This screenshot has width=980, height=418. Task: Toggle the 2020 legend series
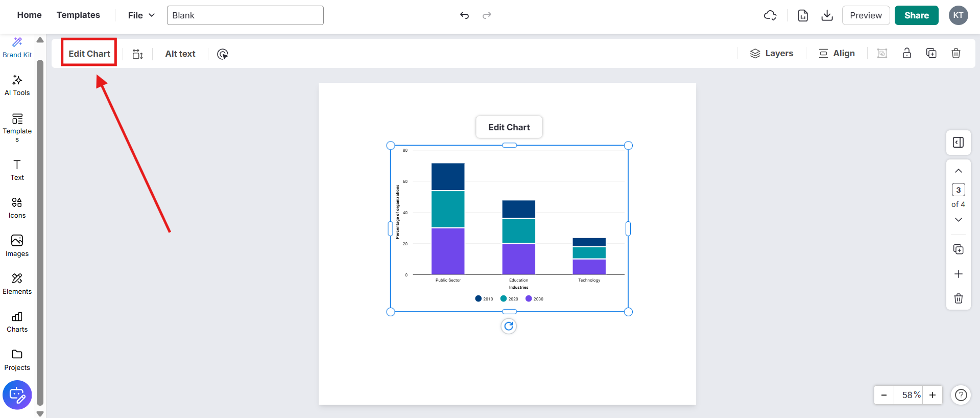[x=509, y=299]
